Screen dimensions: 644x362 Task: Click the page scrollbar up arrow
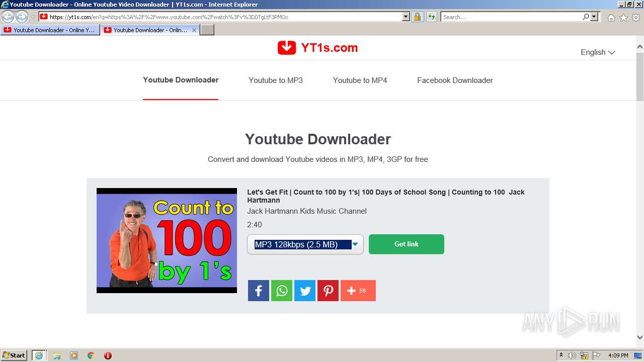click(640, 47)
